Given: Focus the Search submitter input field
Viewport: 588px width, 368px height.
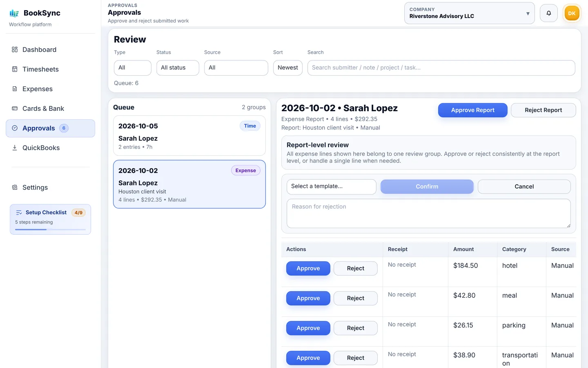Looking at the screenshot, I should coord(441,68).
